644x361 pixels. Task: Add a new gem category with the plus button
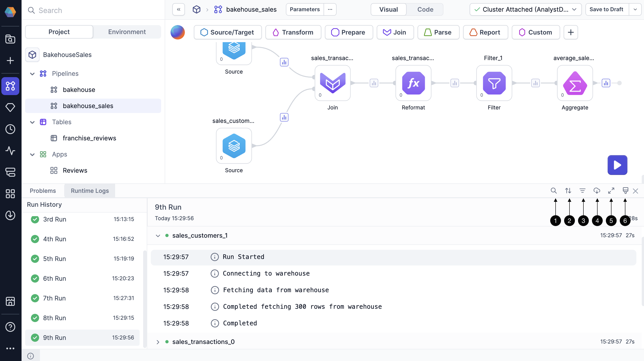click(x=571, y=32)
